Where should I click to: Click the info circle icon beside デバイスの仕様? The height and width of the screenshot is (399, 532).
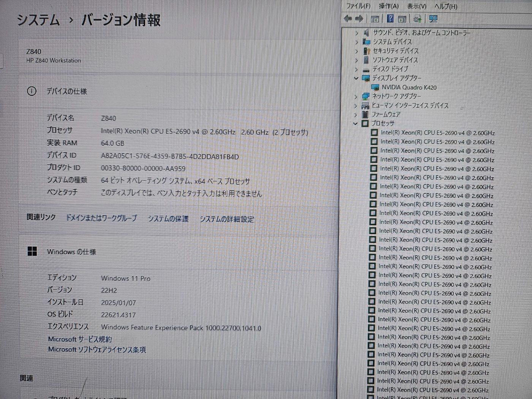coord(32,91)
